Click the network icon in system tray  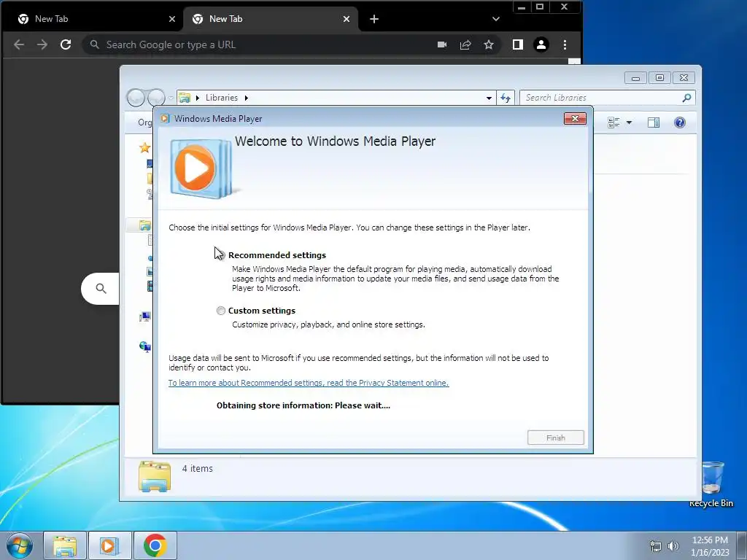656,546
